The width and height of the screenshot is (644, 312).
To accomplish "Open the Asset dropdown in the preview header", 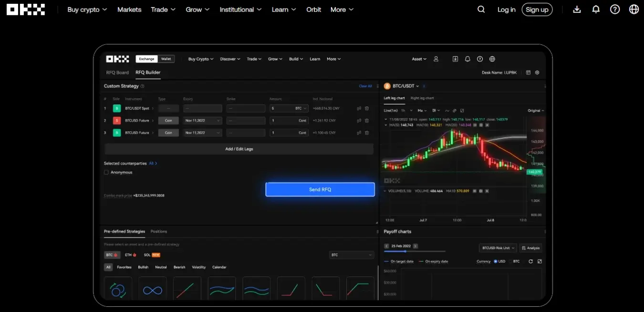I will 419,59.
